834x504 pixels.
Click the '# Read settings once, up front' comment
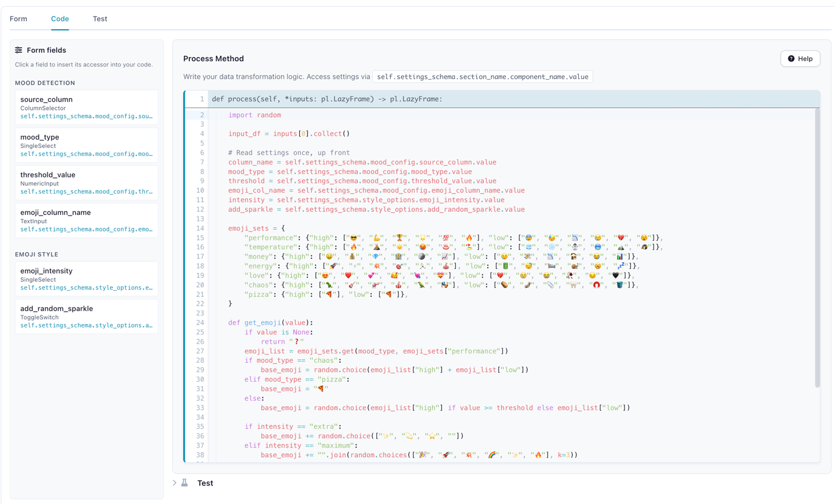(x=289, y=153)
